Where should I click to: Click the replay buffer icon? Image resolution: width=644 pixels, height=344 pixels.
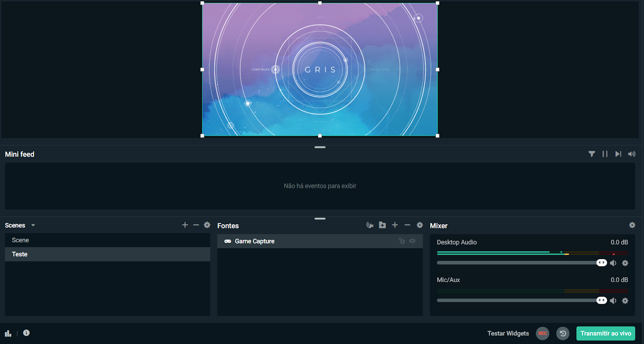click(x=563, y=333)
